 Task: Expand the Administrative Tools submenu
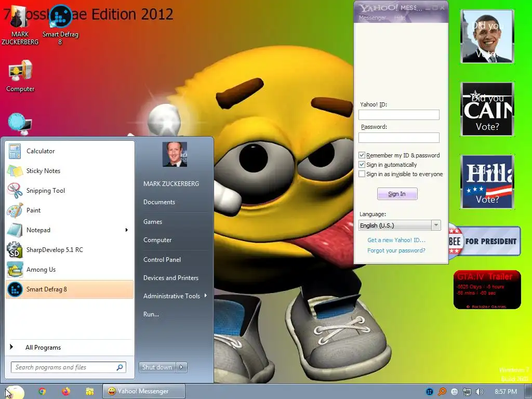(x=206, y=296)
